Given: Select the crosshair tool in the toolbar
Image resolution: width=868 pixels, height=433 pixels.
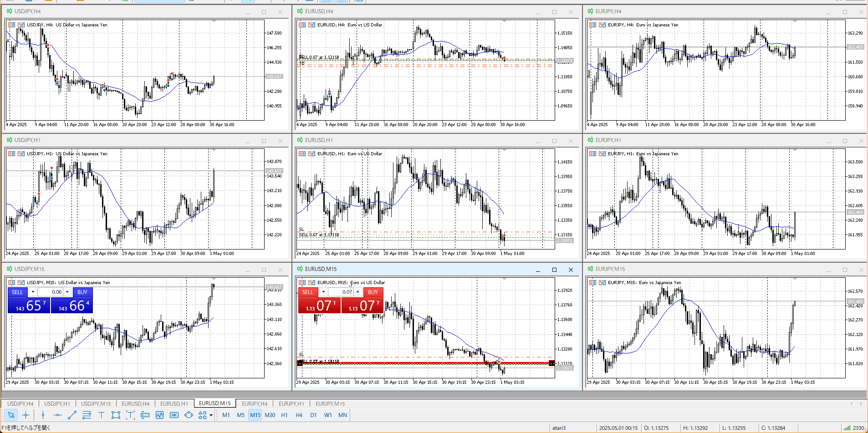Looking at the screenshot, I should pyautogui.click(x=26, y=415).
